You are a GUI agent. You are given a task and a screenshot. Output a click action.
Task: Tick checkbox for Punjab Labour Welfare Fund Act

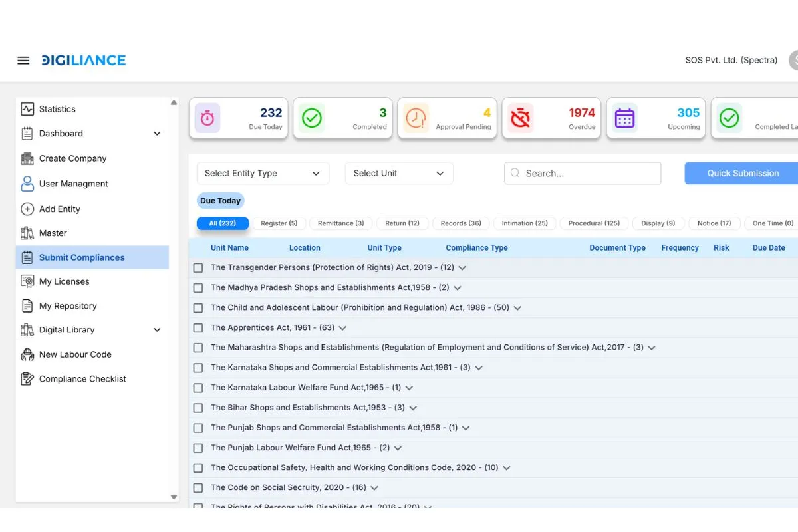(x=198, y=448)
